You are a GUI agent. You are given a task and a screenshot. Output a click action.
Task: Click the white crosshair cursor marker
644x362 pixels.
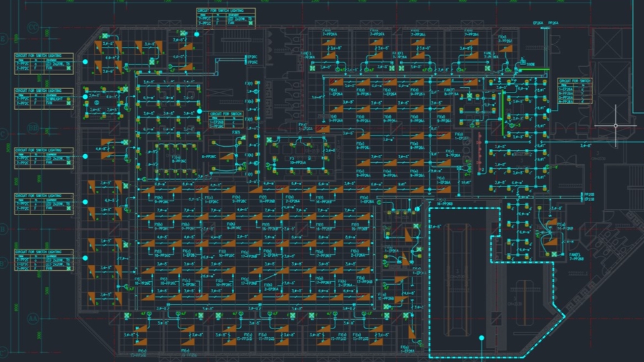[x=615, y=125]
